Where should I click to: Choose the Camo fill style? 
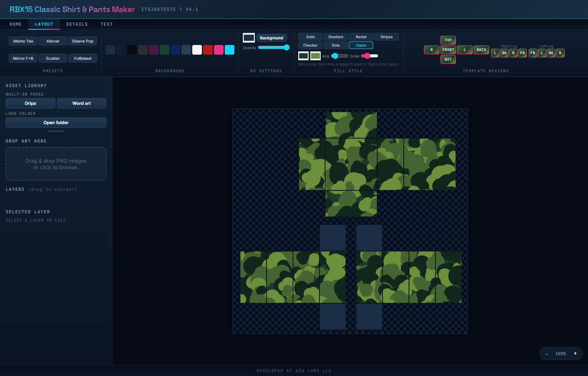point(361,45)
